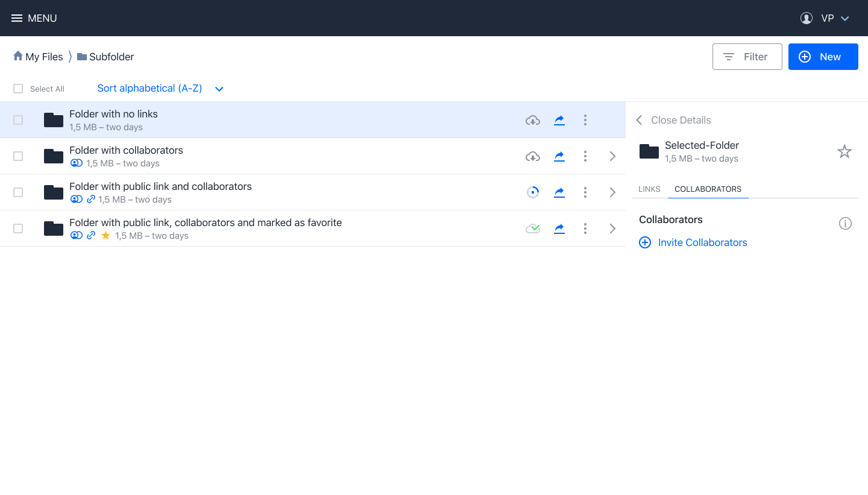
Task: Open more options for favorite-marked folder
Action: tap(585, 229)
